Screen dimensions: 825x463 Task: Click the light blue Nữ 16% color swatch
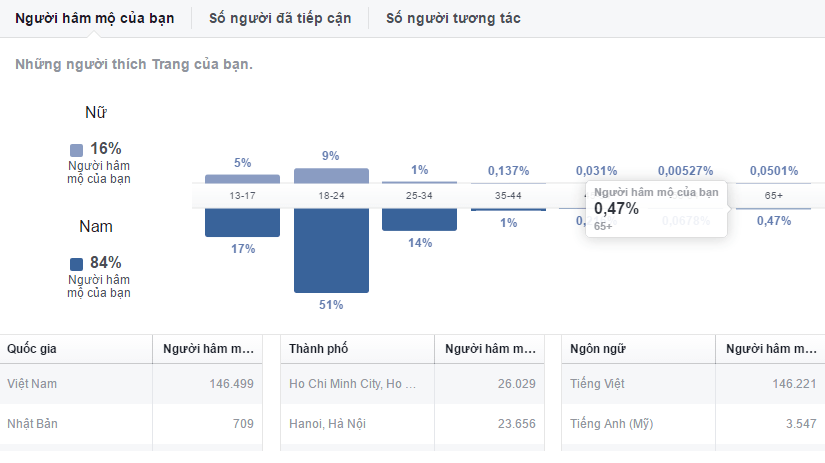[x=76, y=150]
